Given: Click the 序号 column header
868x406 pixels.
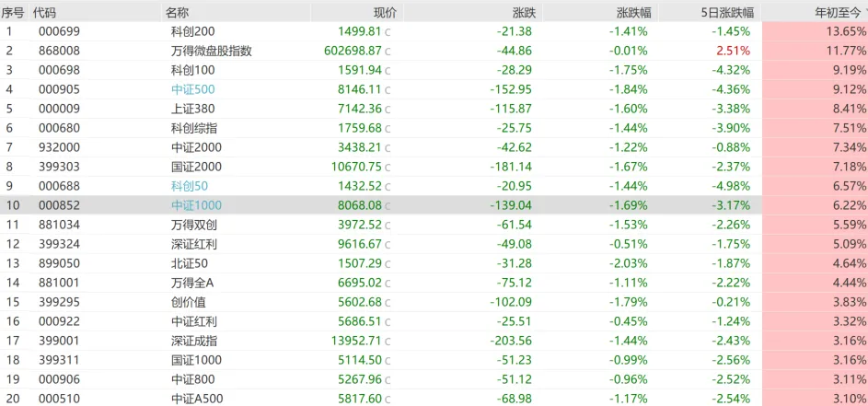Looking at the screenshot, I should point(13,13).
